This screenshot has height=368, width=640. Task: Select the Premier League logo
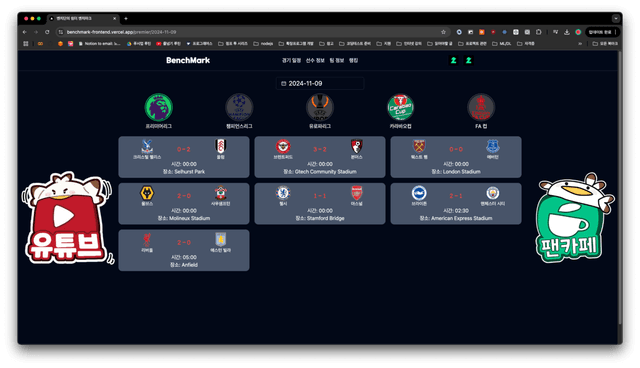coord(159,107)
